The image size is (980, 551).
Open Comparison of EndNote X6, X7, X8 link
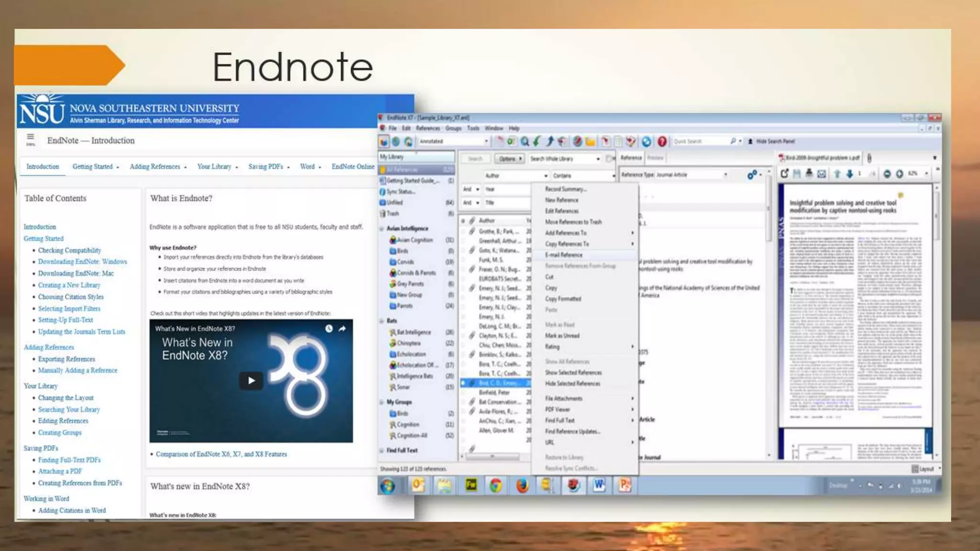click(221, 454)
